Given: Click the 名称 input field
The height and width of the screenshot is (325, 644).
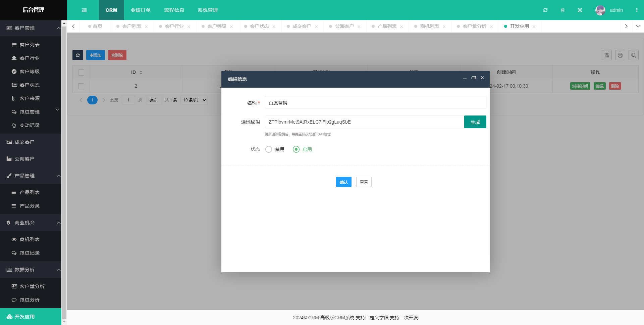Looking at the screenshot, I should (376, 102).
